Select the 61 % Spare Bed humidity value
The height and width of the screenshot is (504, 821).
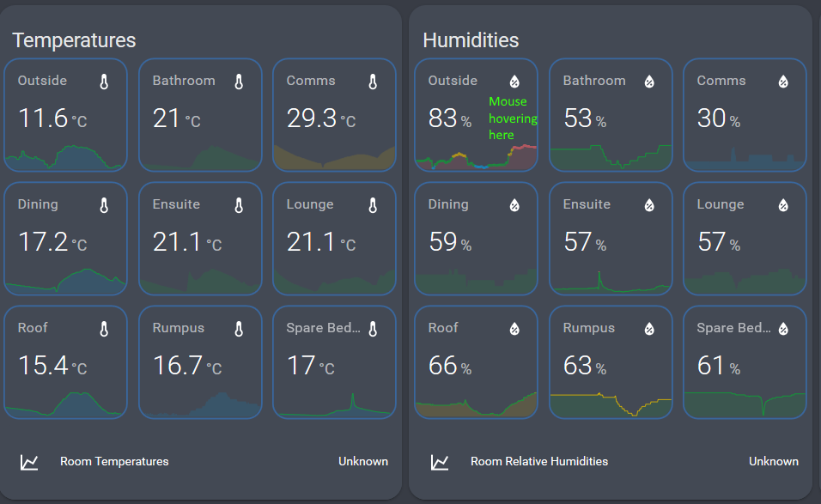(x=718, y=365)
